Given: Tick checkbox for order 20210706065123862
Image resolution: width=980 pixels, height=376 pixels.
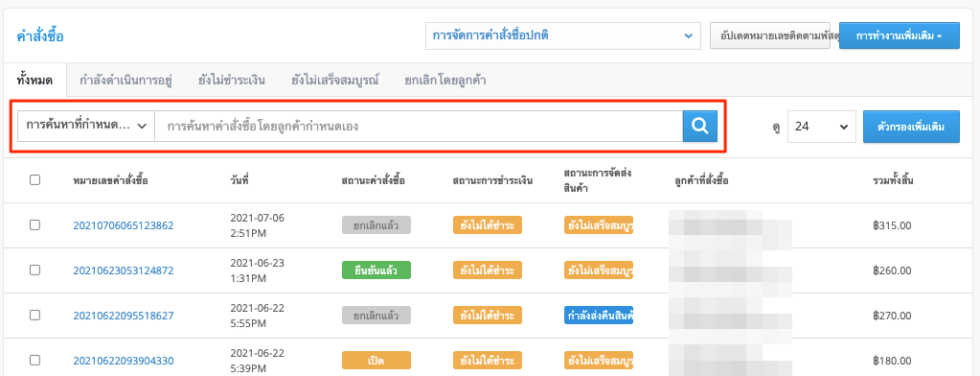Looking at the screenshot, I should [x=35, y=224].
